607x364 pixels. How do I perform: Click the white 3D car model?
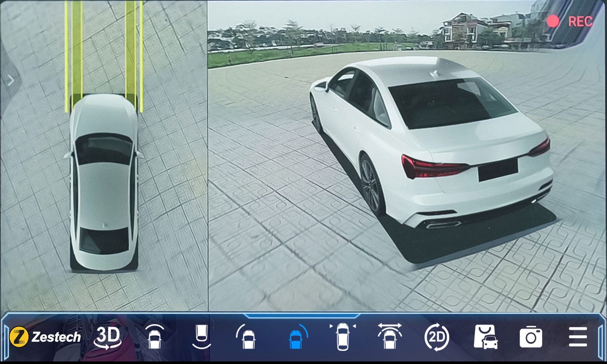coord(431,142)
